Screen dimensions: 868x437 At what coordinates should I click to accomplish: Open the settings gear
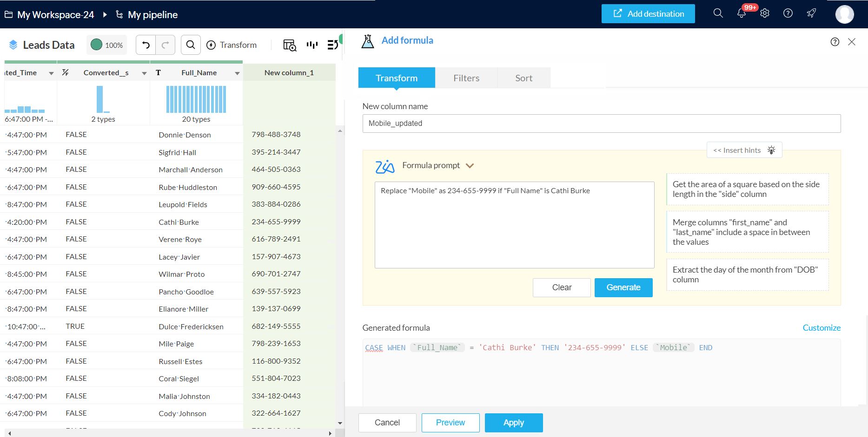point(765,13)
